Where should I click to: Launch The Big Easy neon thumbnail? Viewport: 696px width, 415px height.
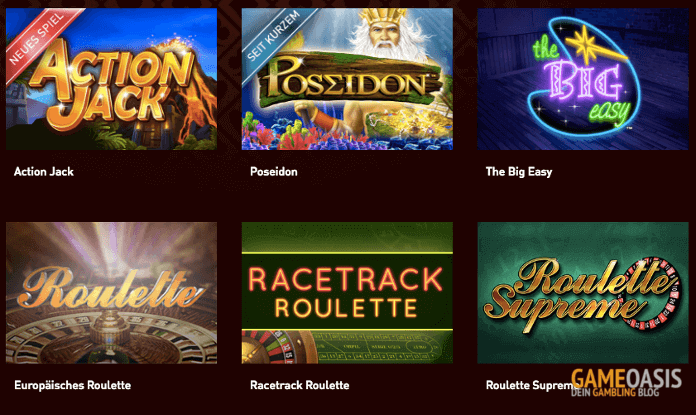(x=583, y=79)
